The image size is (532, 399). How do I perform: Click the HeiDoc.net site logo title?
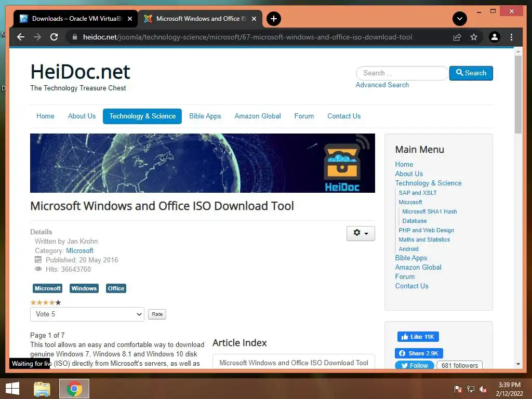click(x=80, y=72)
